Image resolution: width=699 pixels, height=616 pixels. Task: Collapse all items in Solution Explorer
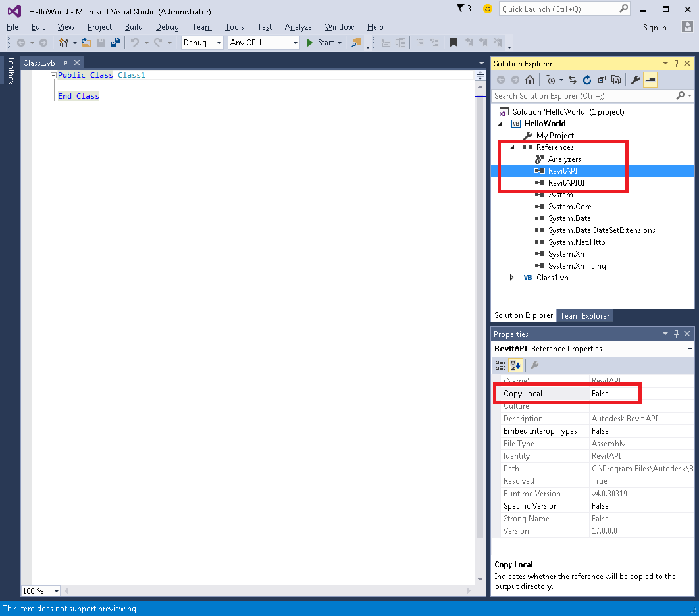point(602,79)
